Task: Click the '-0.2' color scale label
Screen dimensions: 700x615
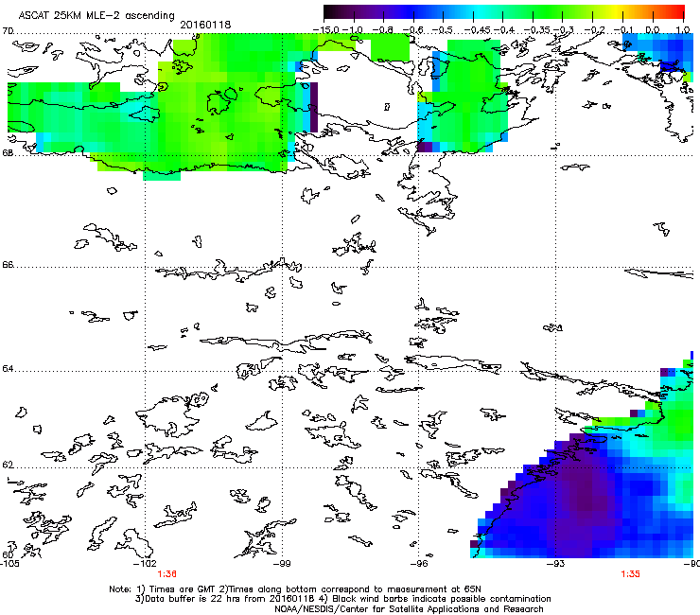Action: pyautogui.click(x=594, y=30)
